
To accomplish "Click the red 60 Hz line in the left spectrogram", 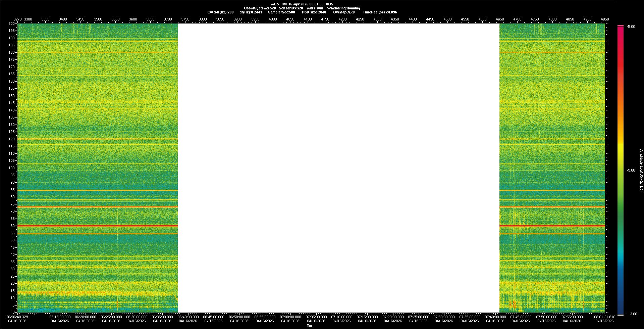I will click(x=97, y=226).
